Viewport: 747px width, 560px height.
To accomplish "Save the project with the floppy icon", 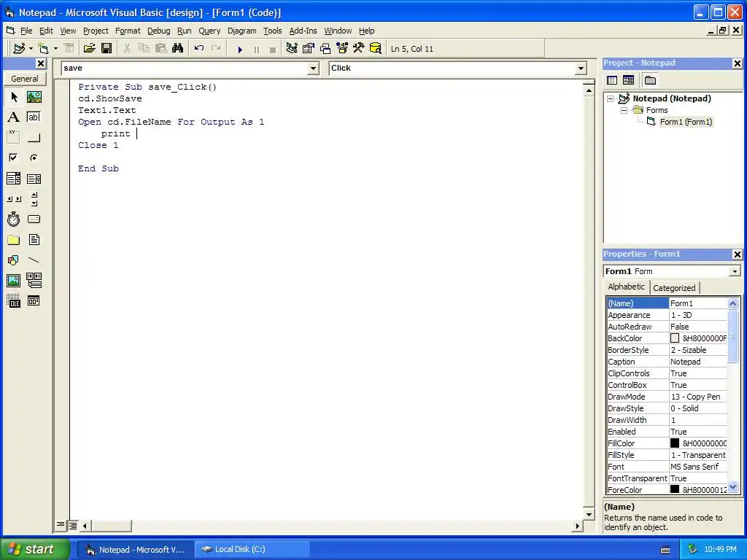I will pos(107,48).
